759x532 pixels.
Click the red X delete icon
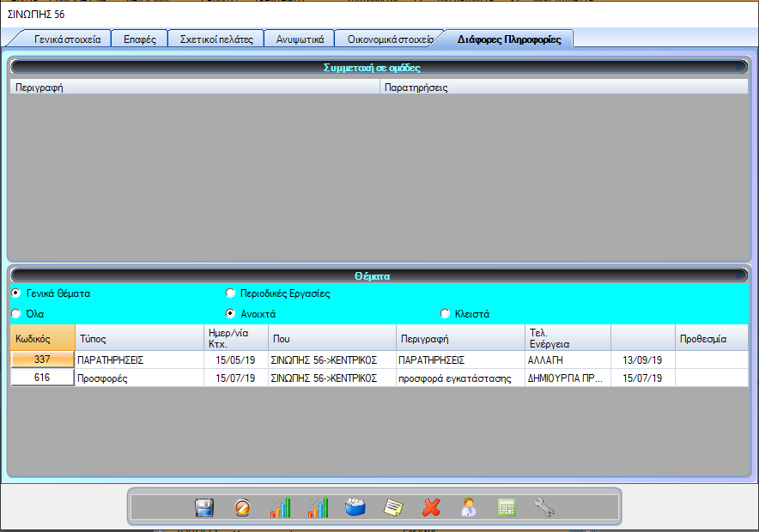(431, 507)
